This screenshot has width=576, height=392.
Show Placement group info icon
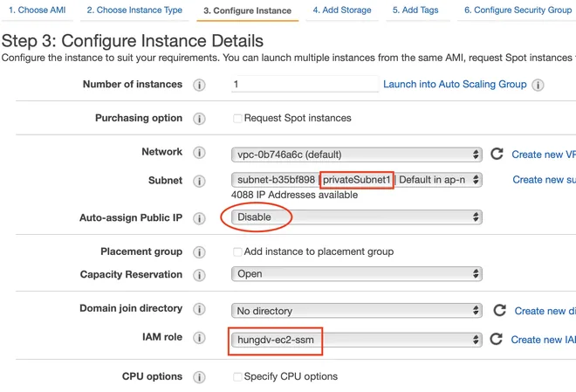pos(199,252)
